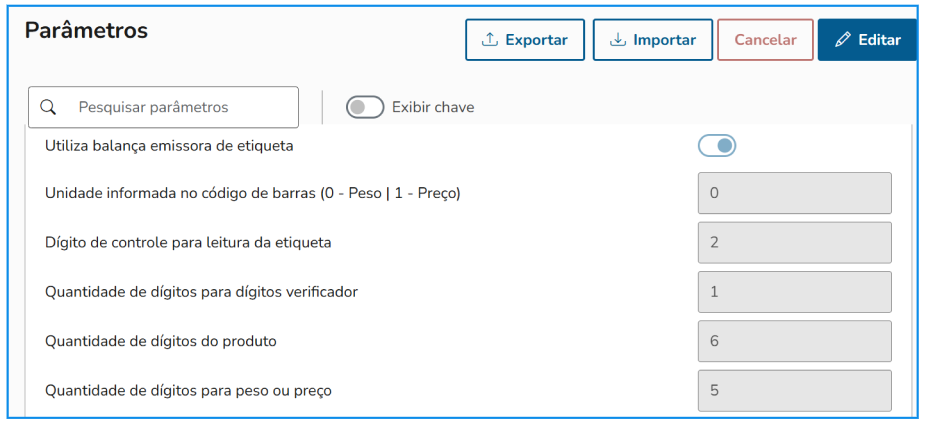Click the Exibir chave label text

click(x=433, y=107)
